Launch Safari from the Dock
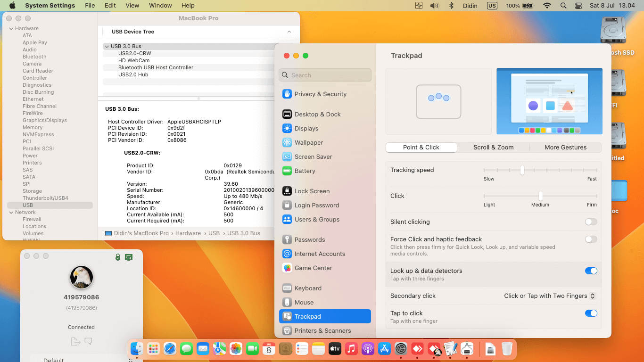Image resolution: width=644 pixels, height=362 pixels. click(x=170, y=349)
